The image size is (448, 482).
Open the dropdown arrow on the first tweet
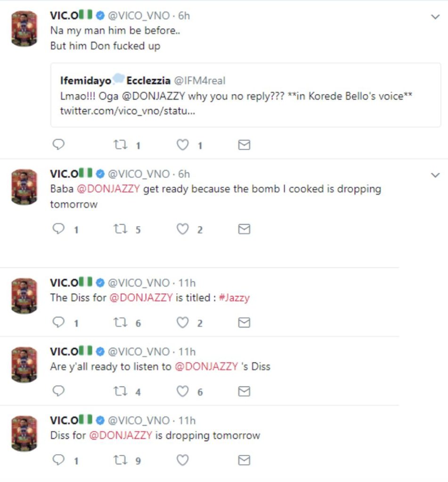(435, 17)
